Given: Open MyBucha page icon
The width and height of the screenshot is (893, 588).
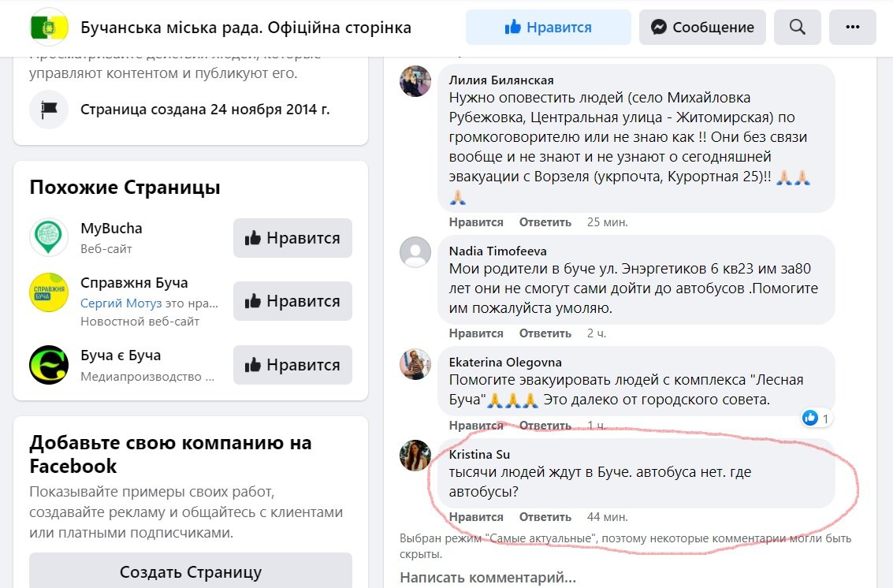Looking at the screenshot, I should pos(49,237).
